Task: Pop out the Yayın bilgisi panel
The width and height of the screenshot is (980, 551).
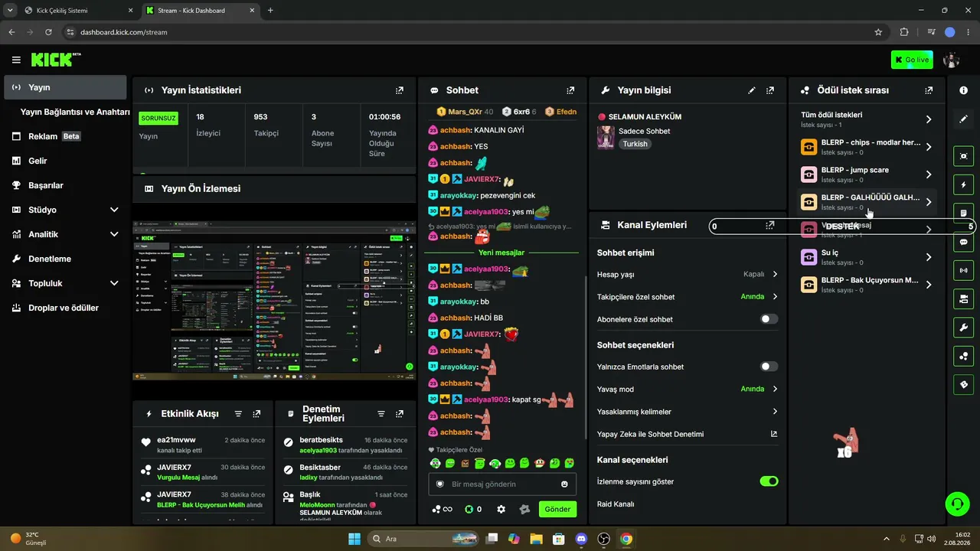Action: tap(770, 90)
